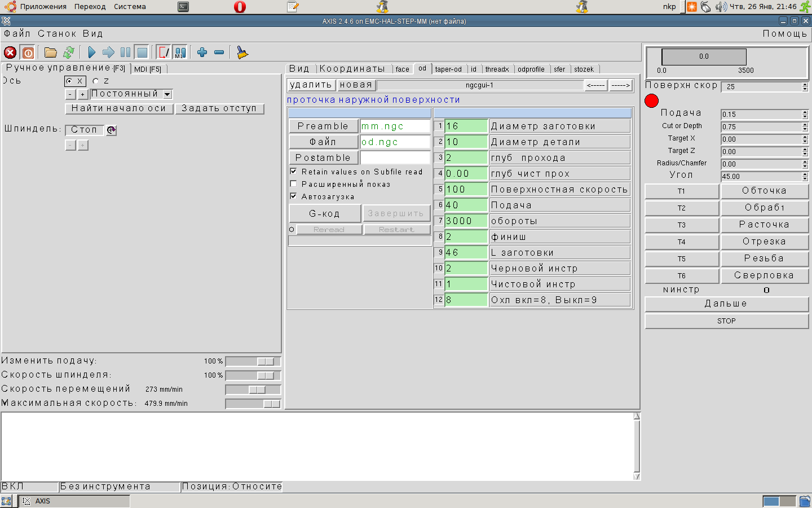
Task: Click the Максимальная скорость slider
Action: [253, 404]
